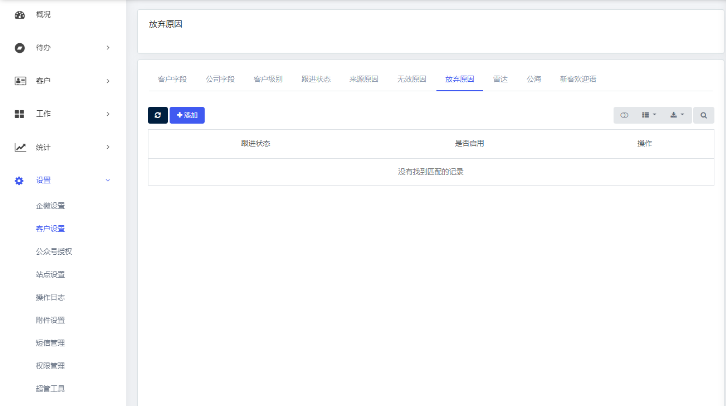This screenshot has width=726, height=406.
Task: Click the grid icon for 工作
Action: [20, 114]
